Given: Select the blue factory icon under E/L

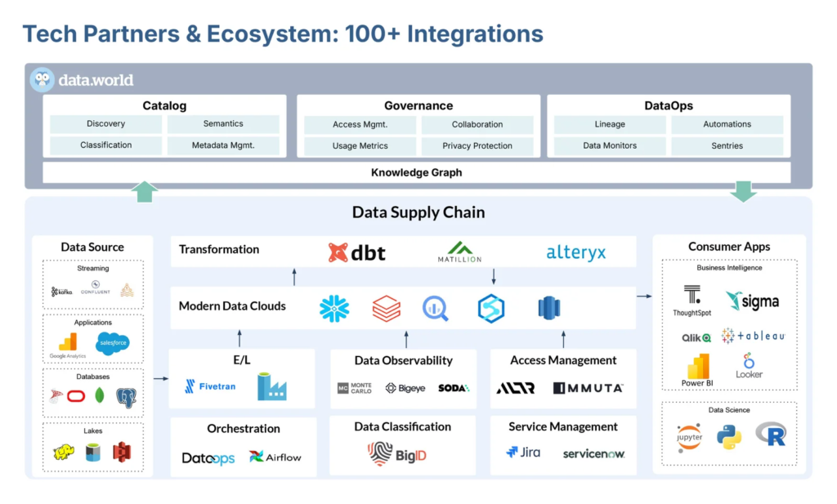Looking at the screenshot, I should pos(271,386).
